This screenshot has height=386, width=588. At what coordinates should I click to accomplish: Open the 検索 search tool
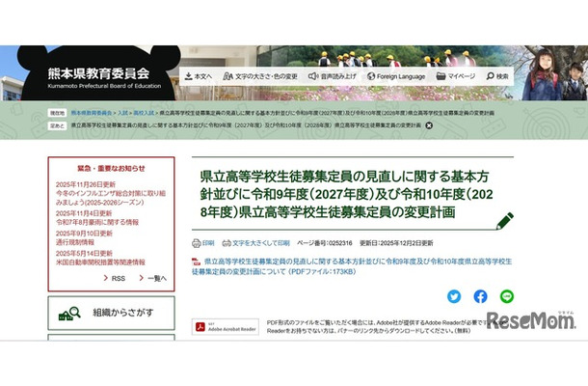497,76
